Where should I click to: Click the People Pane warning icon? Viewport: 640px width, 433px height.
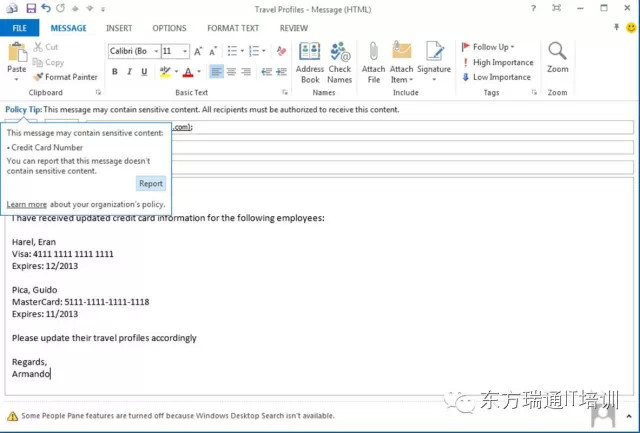pyautogui.click(x=13, y=416)
